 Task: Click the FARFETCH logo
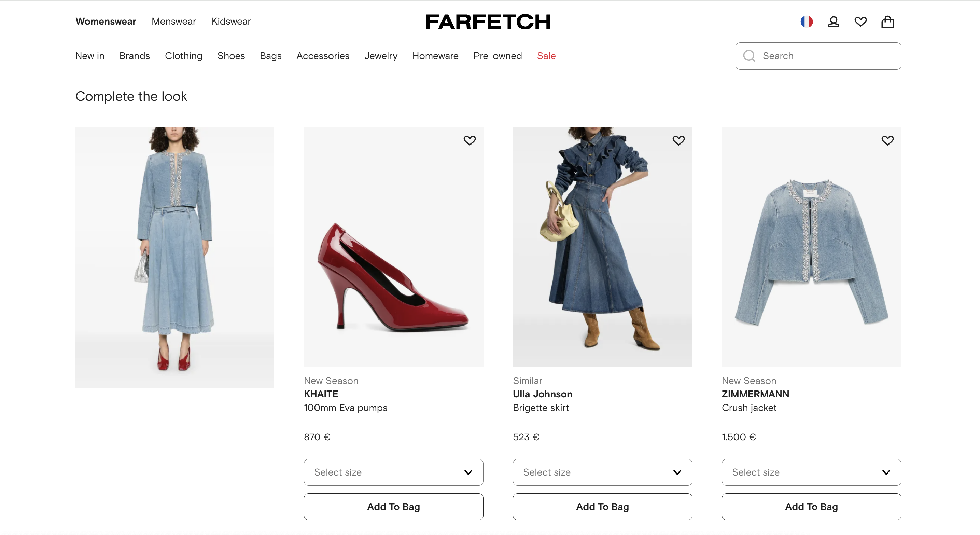coord(488,22)
